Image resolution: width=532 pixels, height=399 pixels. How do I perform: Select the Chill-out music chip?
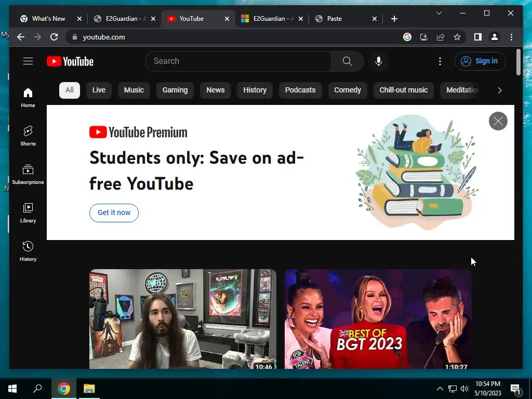pyautogui.click(x=403, y=90)
